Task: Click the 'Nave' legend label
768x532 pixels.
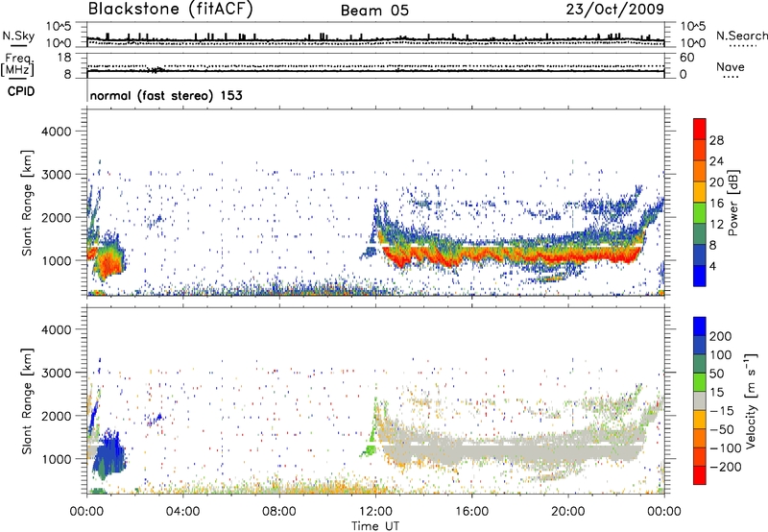Action: (x=730, y=66)
